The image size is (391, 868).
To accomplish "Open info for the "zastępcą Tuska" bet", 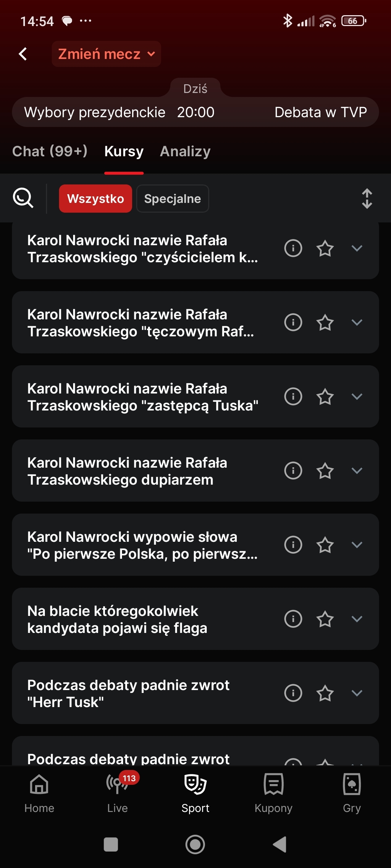I will pyautogui.click(x=293, y=396).
